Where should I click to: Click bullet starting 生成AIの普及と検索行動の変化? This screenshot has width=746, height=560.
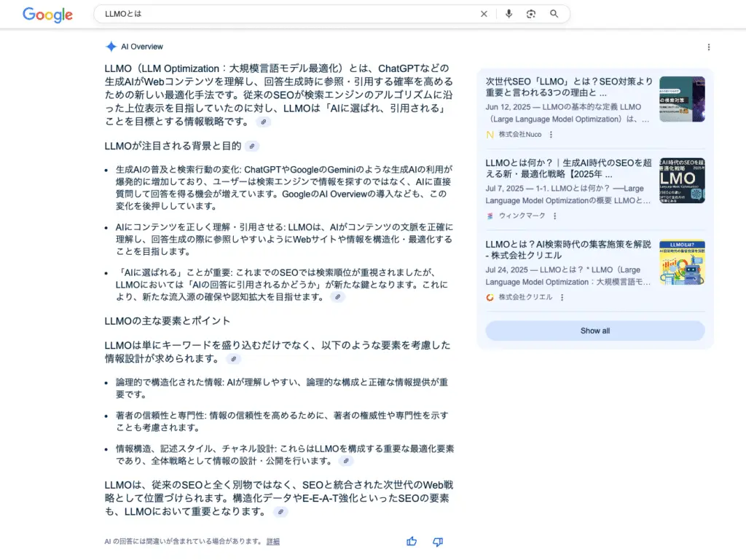(284, 187)
